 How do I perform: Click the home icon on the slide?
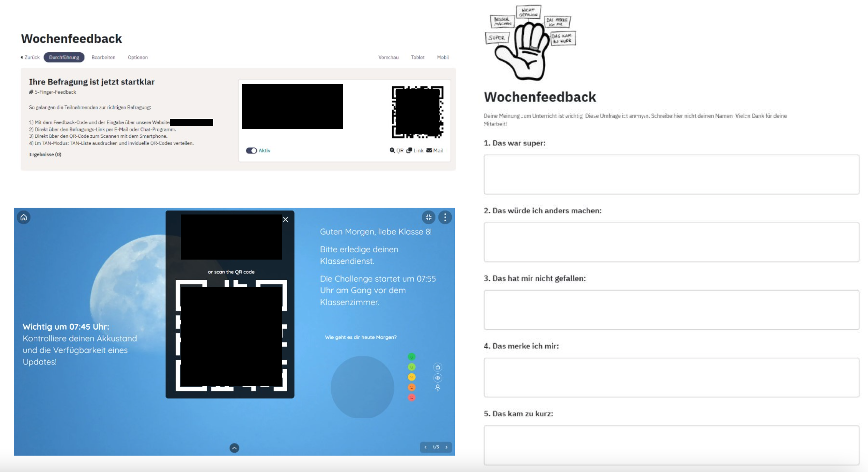click(24, 217)
